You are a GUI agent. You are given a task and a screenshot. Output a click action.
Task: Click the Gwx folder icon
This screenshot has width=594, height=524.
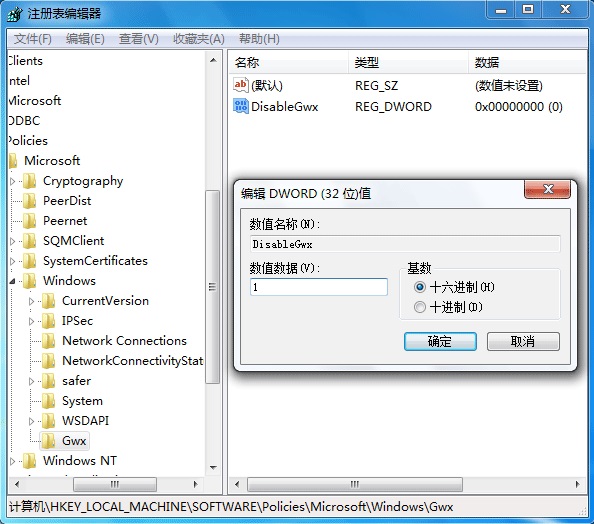tap(48, 441)
